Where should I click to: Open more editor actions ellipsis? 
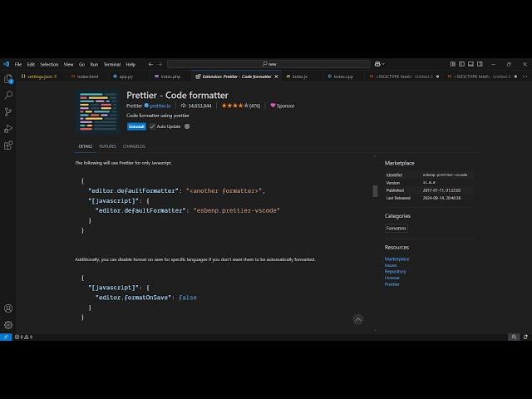pyautogui.click(x=525, y=76)
